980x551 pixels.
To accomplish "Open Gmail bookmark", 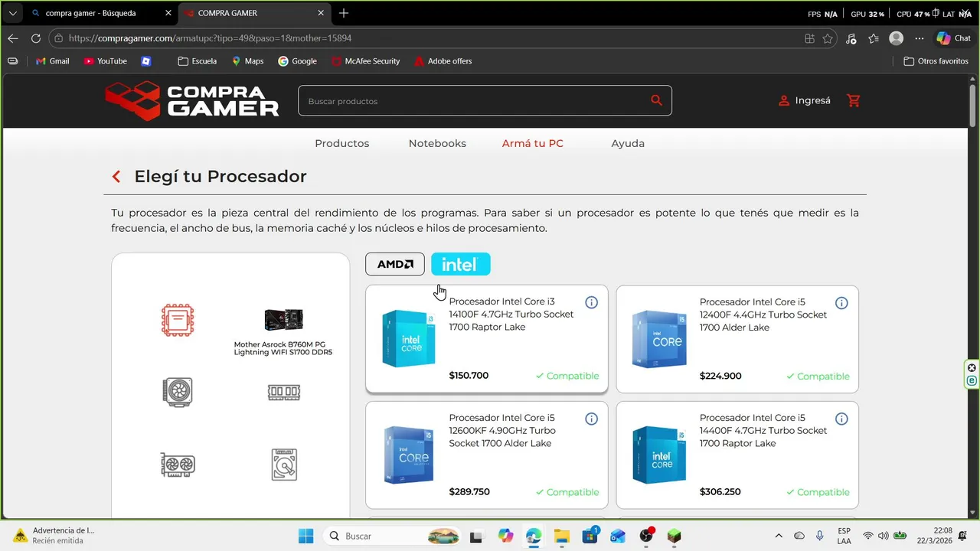I will click(53, 61).
